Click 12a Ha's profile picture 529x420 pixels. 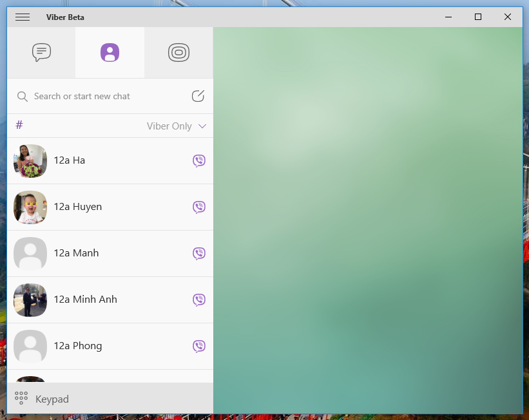30,160
